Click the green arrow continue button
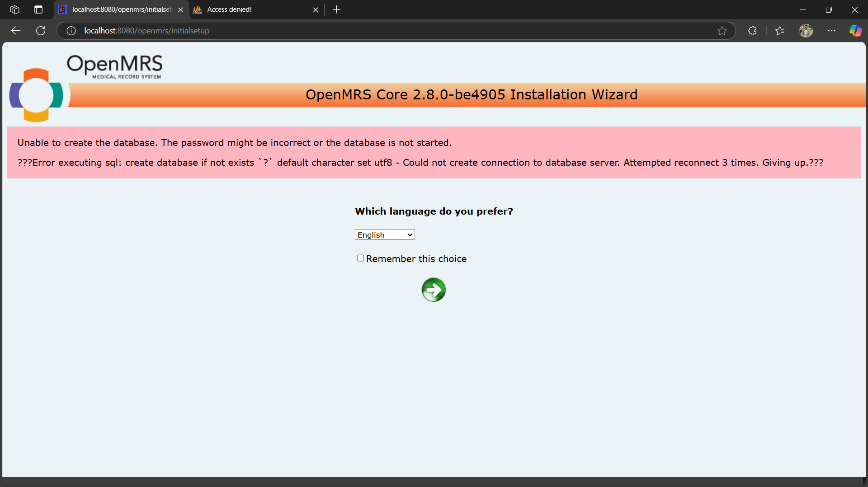Image resolution: width=868 pixels, height=487 pixels. point(434,290)
